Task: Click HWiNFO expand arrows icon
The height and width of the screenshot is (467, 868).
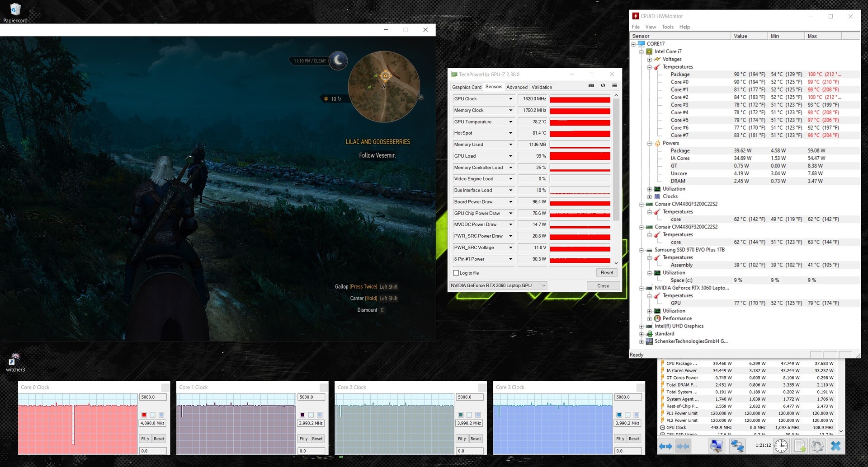Action: 665,446
